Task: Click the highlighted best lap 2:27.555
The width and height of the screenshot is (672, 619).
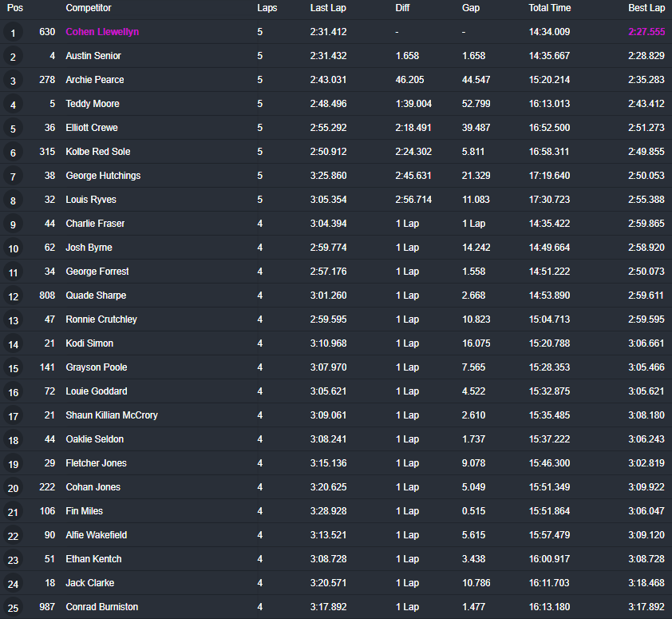Action: click(x=646, y=32)
